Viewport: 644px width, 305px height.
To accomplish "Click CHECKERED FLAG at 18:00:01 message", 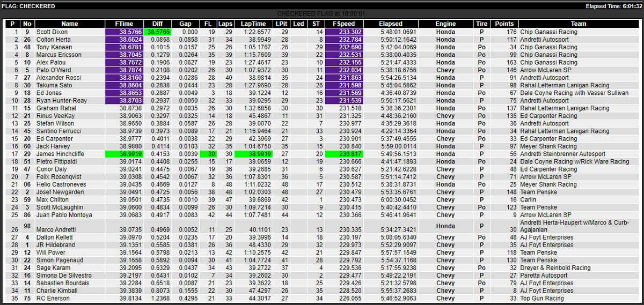I will [322, 13].
